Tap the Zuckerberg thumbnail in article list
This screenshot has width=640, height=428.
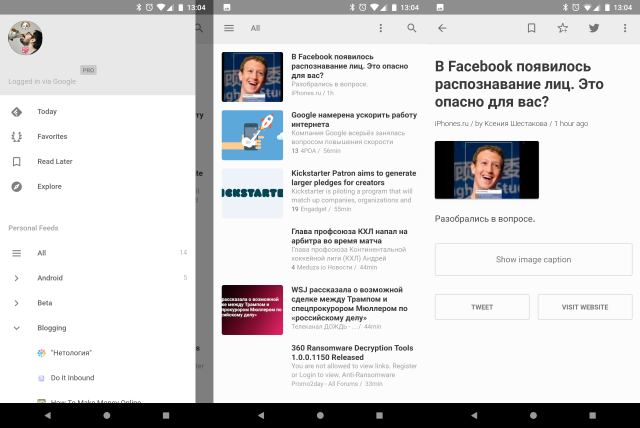coord(252,77)
